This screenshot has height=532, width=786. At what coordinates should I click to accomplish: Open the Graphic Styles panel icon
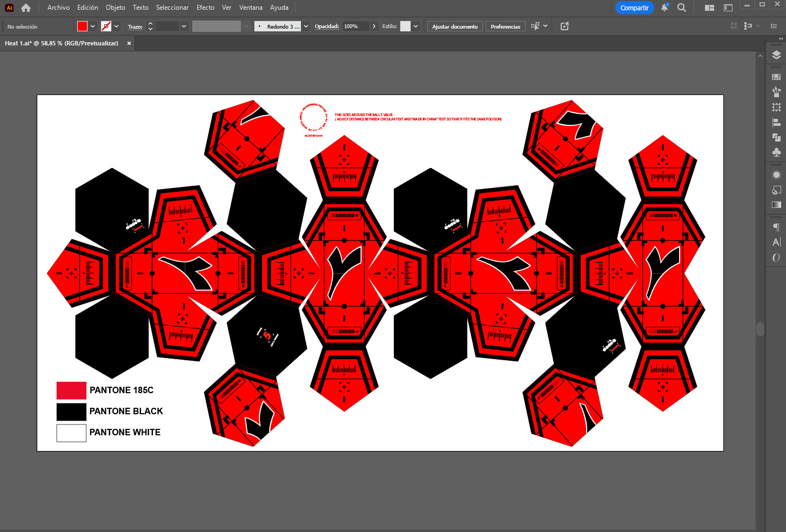(x=776, y=190)
